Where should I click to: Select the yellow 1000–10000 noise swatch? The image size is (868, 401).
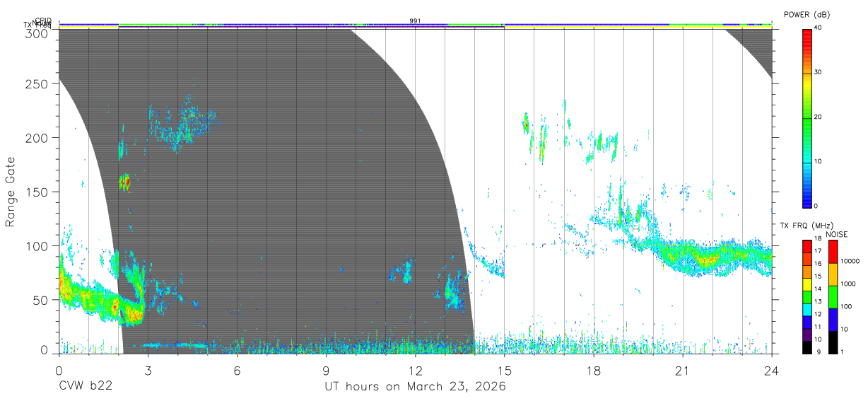tap(833, 274)
